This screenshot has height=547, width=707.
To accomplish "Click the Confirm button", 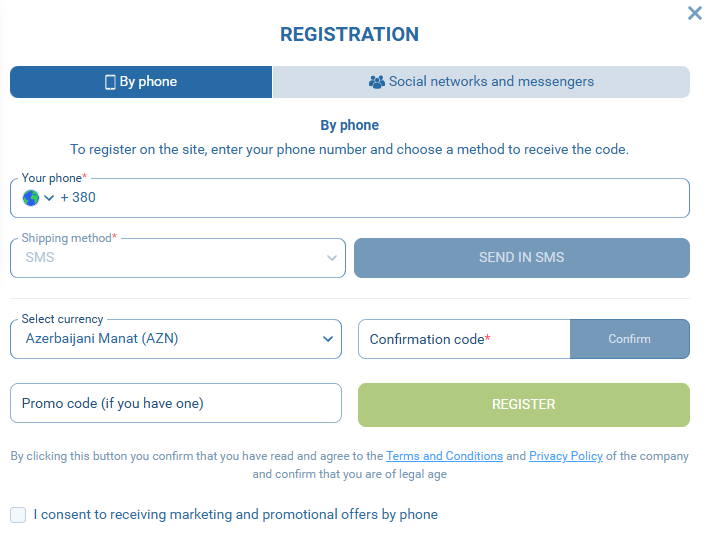I will pos(629,339).
